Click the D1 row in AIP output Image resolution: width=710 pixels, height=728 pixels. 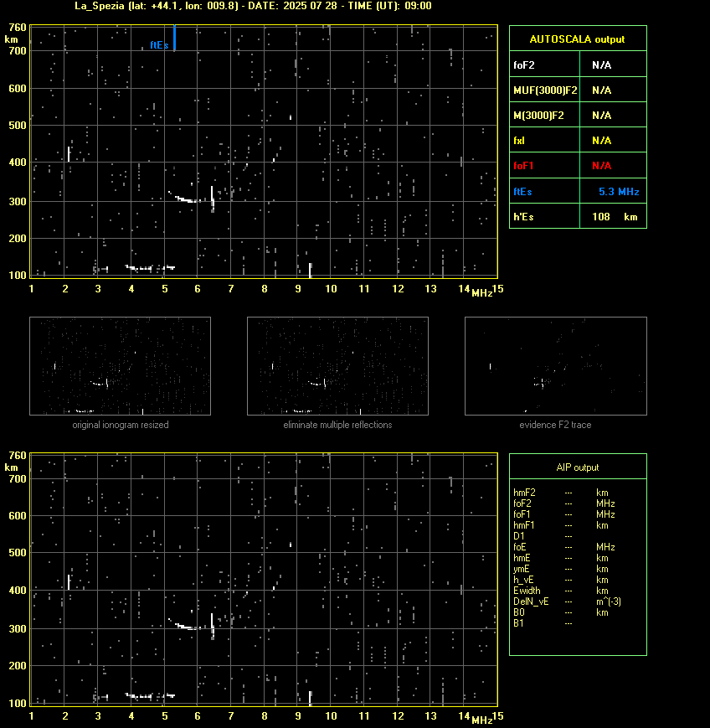coord(543,536)
